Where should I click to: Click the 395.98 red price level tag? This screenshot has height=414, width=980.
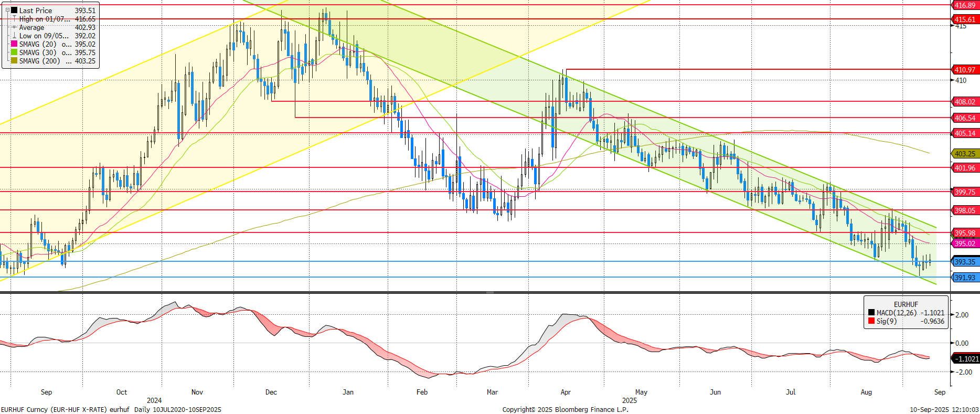(x=965, y=233)
